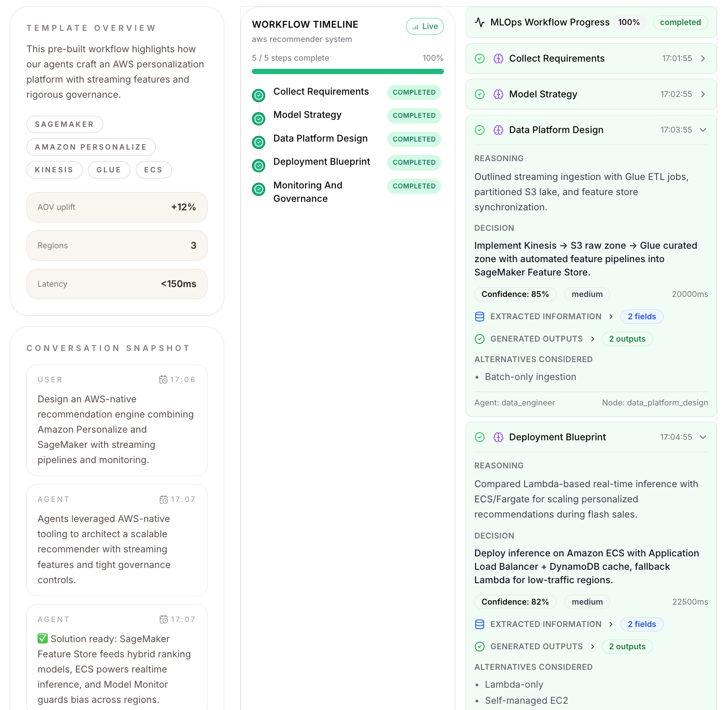
Task: Click the workflow steps progress bar
Action: [348, 71]
